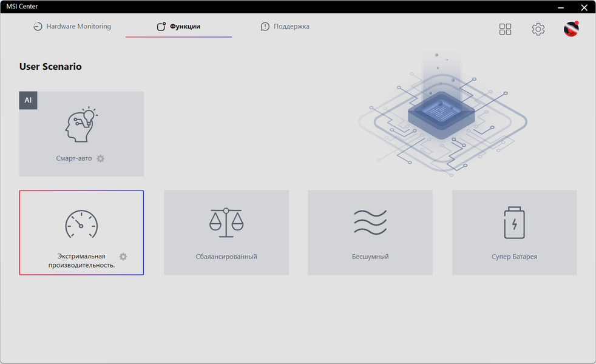This screenshot has width=596, height=364.
Task: Click the Hardware Monitoring gauge icon
Action: (x=37, y=26)
